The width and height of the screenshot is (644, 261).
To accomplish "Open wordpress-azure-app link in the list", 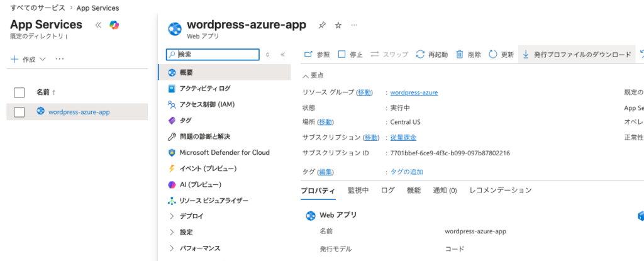I will pyautogui.click(x=79, y=112).
